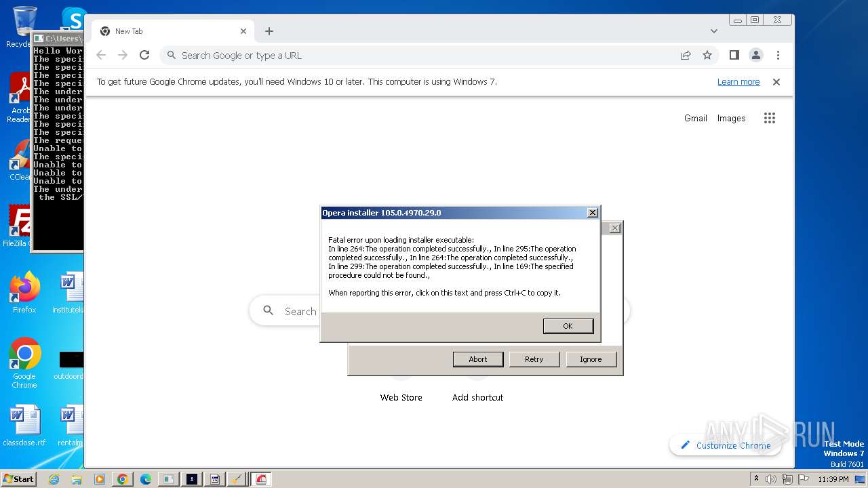The image size is (868, 488).
Task: Open Acrobat Reader desktop shortcut
Action: click(20, 98)
